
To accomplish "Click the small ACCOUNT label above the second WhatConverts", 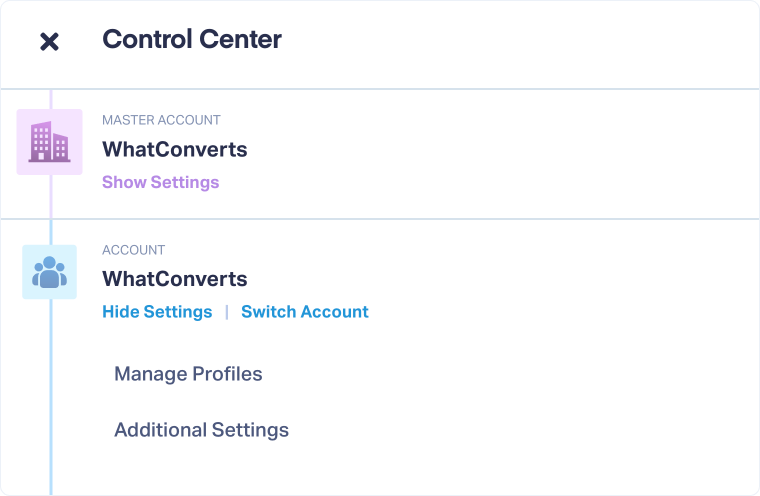I will (x=133, y=250).
